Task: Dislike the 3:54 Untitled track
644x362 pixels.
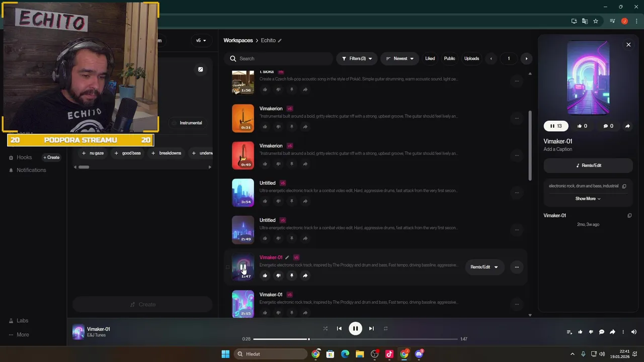Action: click(278, 201)
